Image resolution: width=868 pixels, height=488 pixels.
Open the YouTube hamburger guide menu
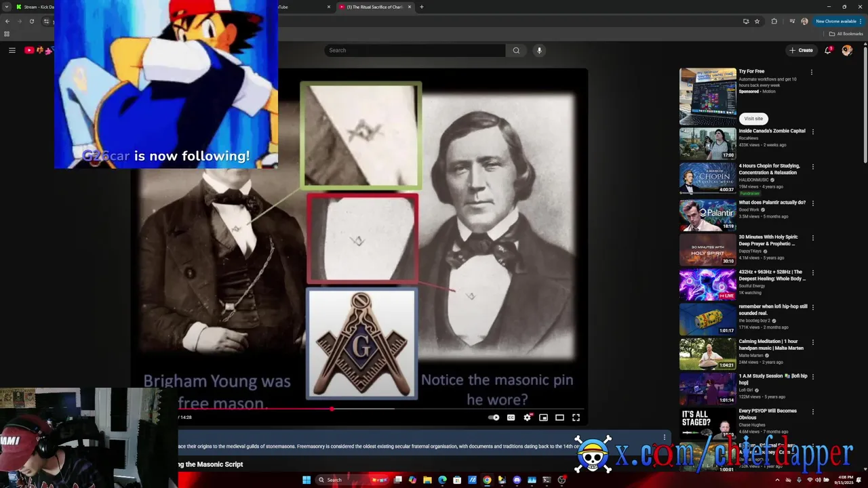pos(12,50)
